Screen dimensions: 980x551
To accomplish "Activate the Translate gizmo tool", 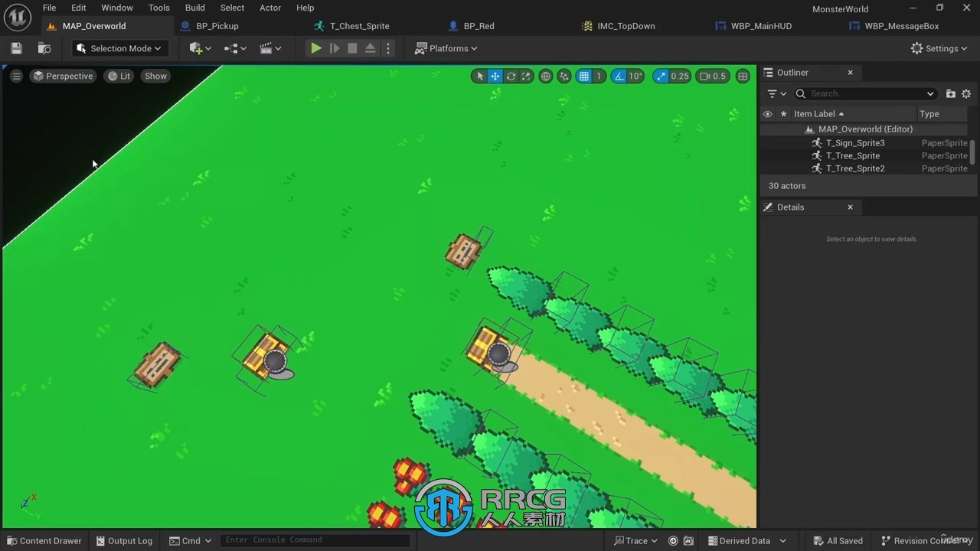I will pos(495,76).
